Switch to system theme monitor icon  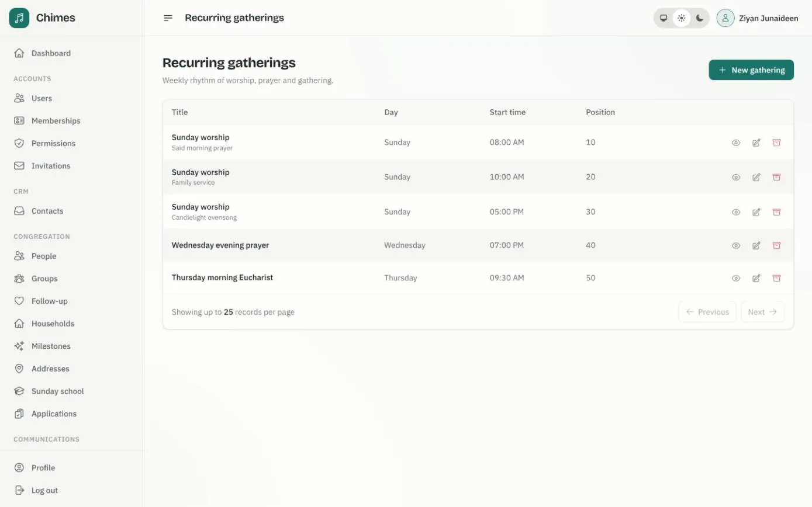point(664,18)
